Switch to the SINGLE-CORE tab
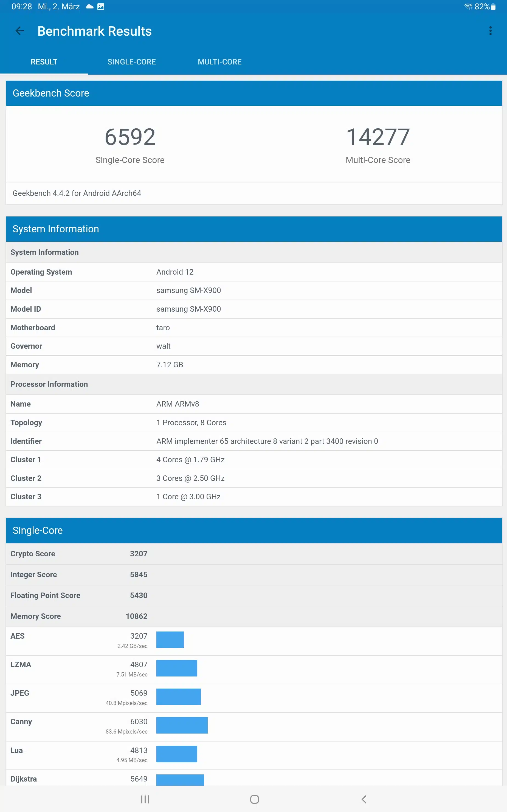The height and width of the screenshot is (812, 507). tap(131, 62)
